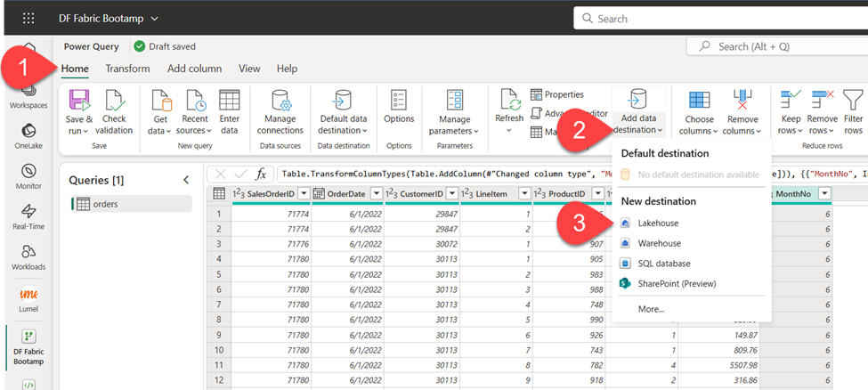Viewport: 868px width, 390px height.
Task: Open Workloads in left sidebar
Action: [28, 257]
